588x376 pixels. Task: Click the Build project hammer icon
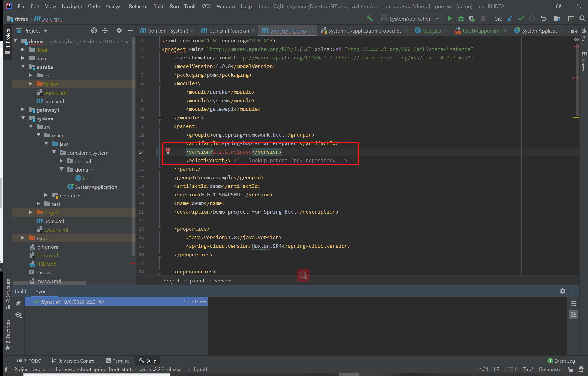(x=369, y=19)
